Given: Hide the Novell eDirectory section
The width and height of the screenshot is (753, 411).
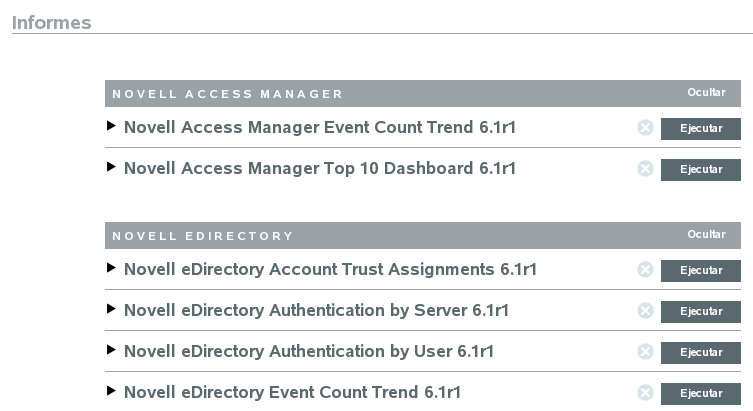Looking at the screenshot, I should click(706, 234).
